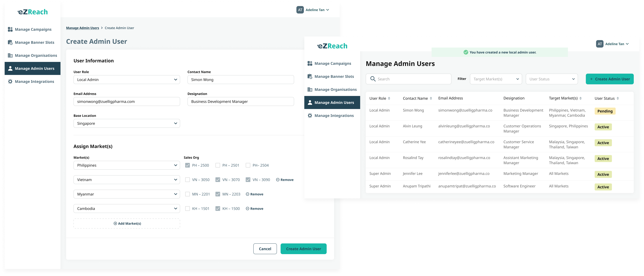The height and width of the screenshot is (276, 644).
Task: Toggle PH – 2500 sales org checkbox
Action: coord(188,165)
